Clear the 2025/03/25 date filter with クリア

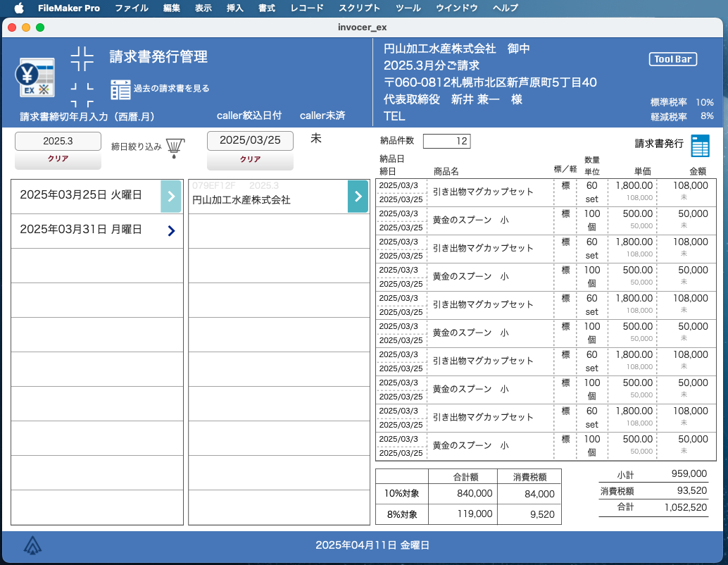click(250, 160)
